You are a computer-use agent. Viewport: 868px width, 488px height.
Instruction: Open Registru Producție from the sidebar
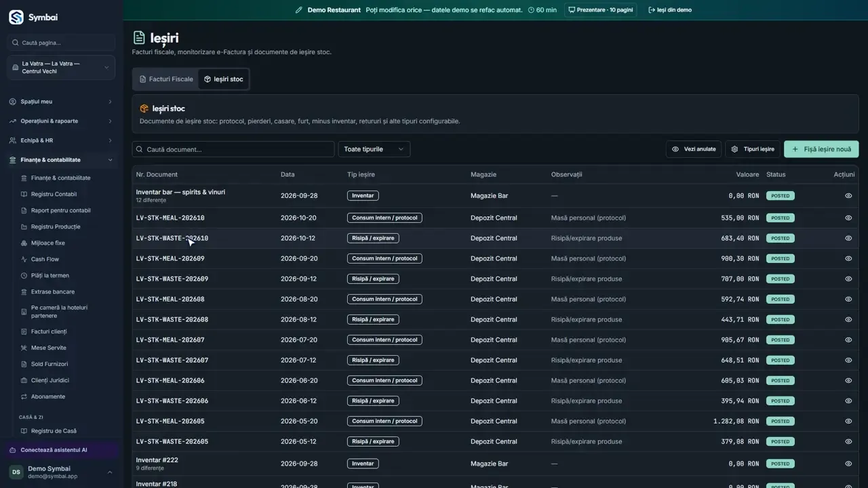[56, 226]
